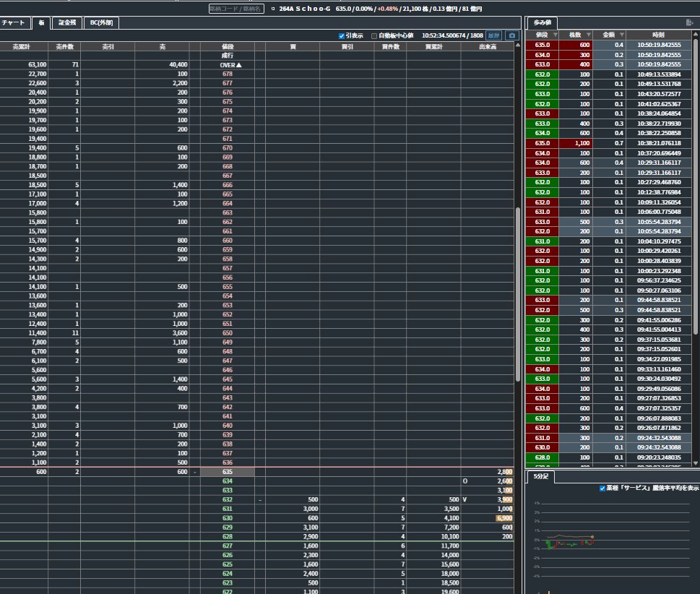The width and height of the screenshot is (700, 594).
Task: Click the 成行 row in the price column
Action: 228,56
